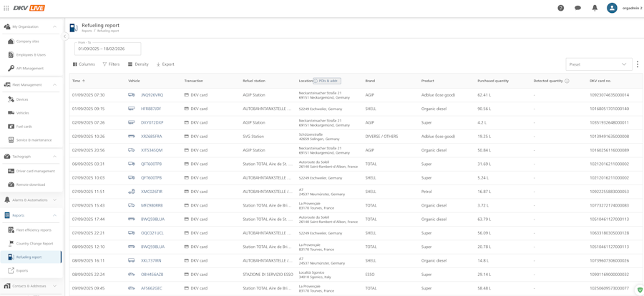Sort by Purchased quantity column header

point(493,81)
